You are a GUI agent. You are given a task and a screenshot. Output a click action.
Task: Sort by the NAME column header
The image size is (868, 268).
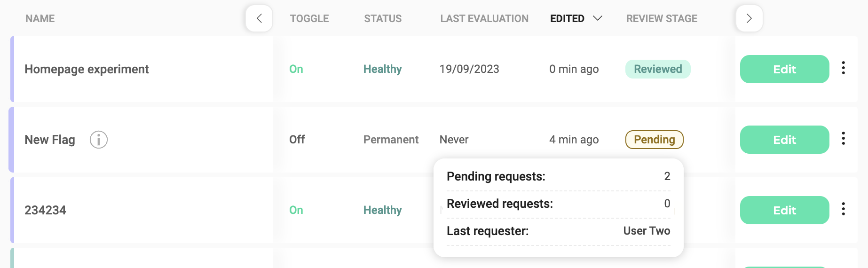tap(40, 19)
